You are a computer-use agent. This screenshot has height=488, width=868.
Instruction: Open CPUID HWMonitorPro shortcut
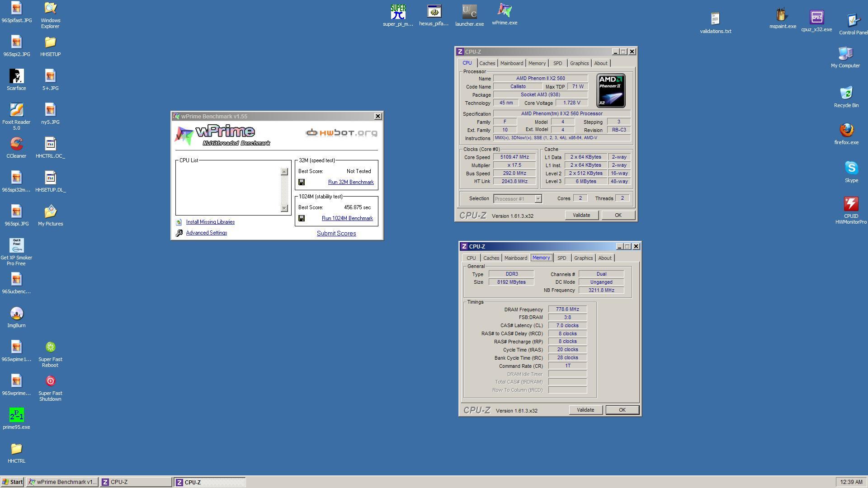point(851,211)
